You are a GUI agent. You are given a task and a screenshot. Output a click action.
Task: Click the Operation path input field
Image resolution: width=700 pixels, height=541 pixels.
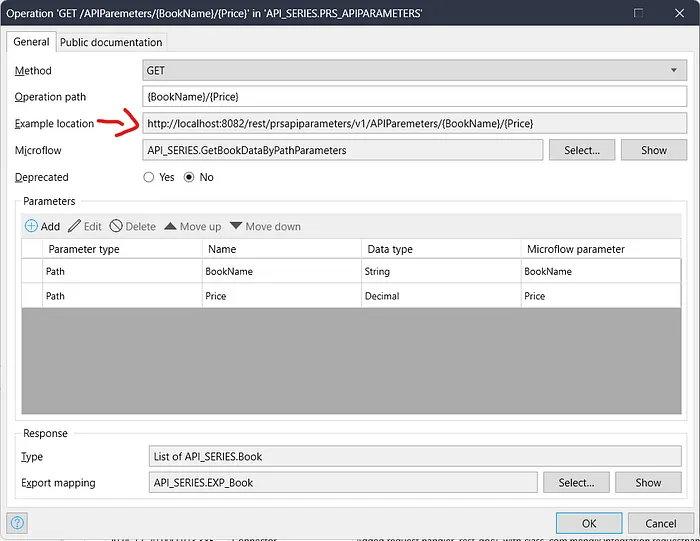point(415,97)
